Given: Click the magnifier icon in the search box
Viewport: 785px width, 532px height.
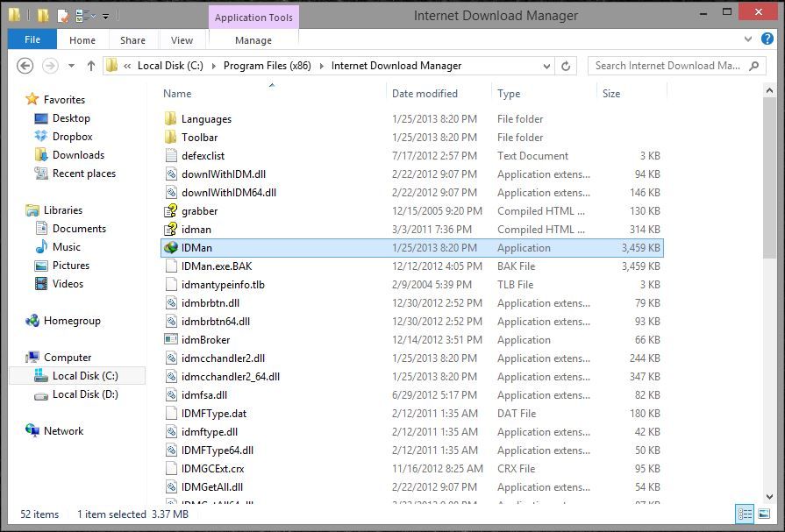Looking at the screenshot, I should (754, 66).
